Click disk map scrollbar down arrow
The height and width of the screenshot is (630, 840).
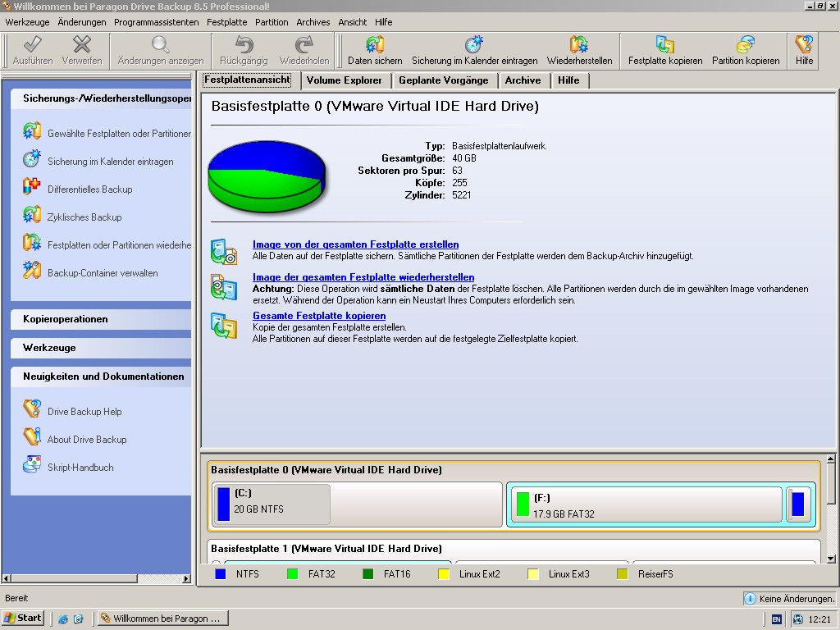click(x=831, y=559)
